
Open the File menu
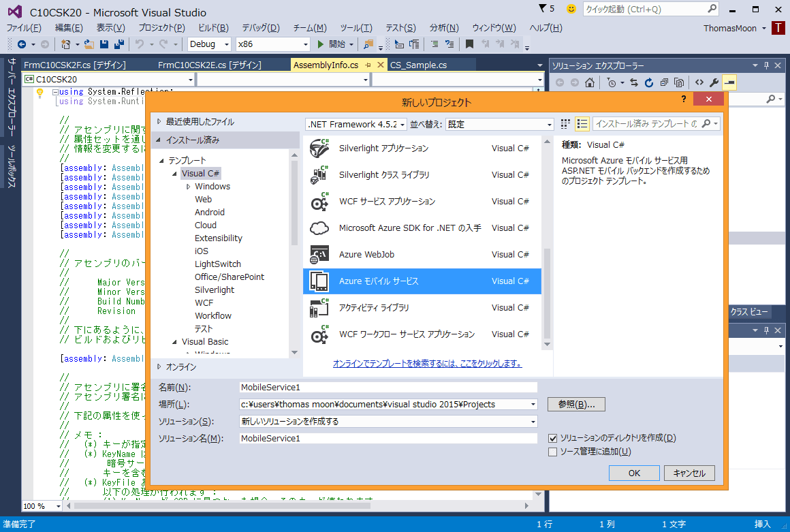pyautogui.click(x=24, y=28)
